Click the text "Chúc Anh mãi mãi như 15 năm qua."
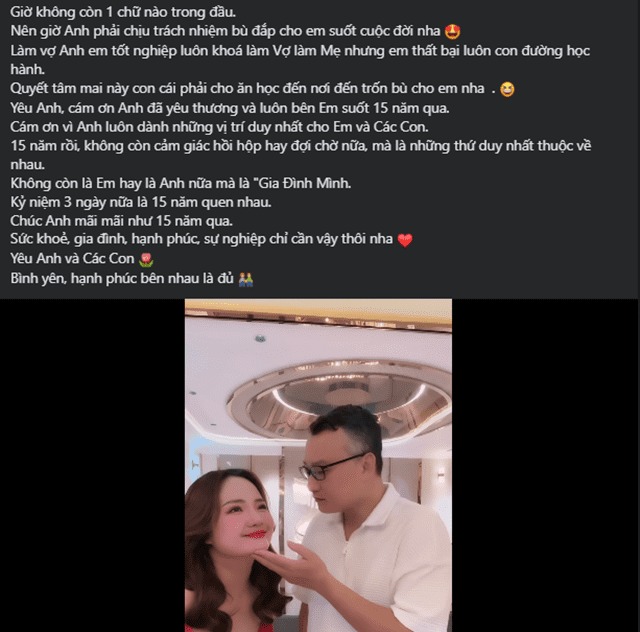Viewport: 640px width, 632px height. point(121,221)
